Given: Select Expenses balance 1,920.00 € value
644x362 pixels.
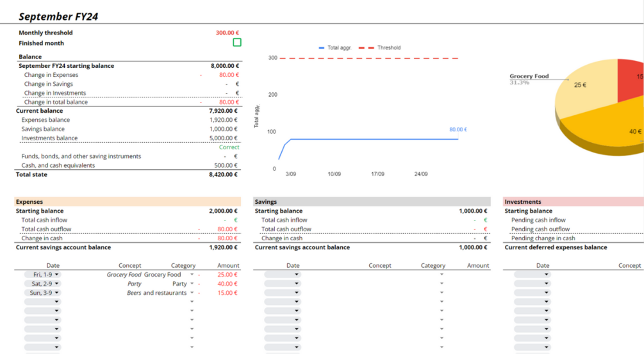Looking at the screenshot, I should [223, 120].
